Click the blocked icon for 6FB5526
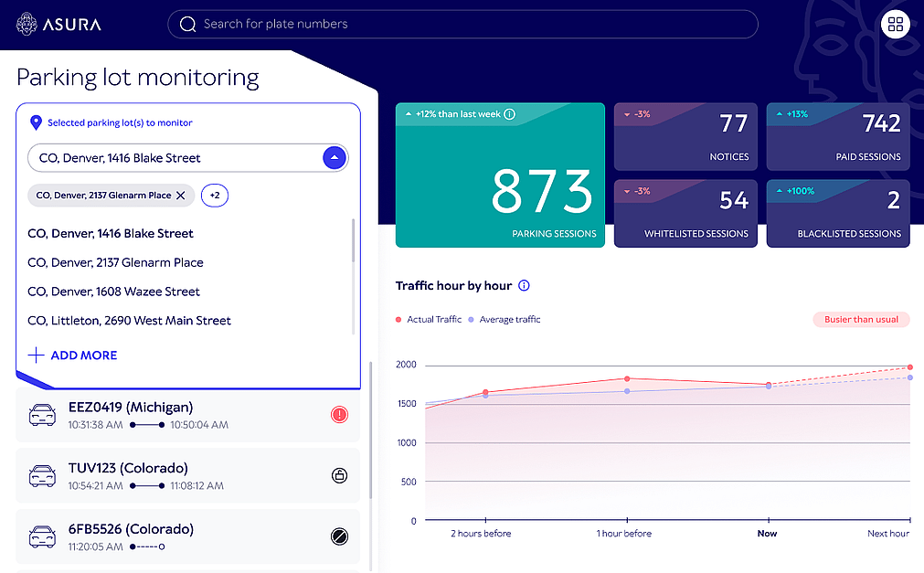 tap(339, 536)
